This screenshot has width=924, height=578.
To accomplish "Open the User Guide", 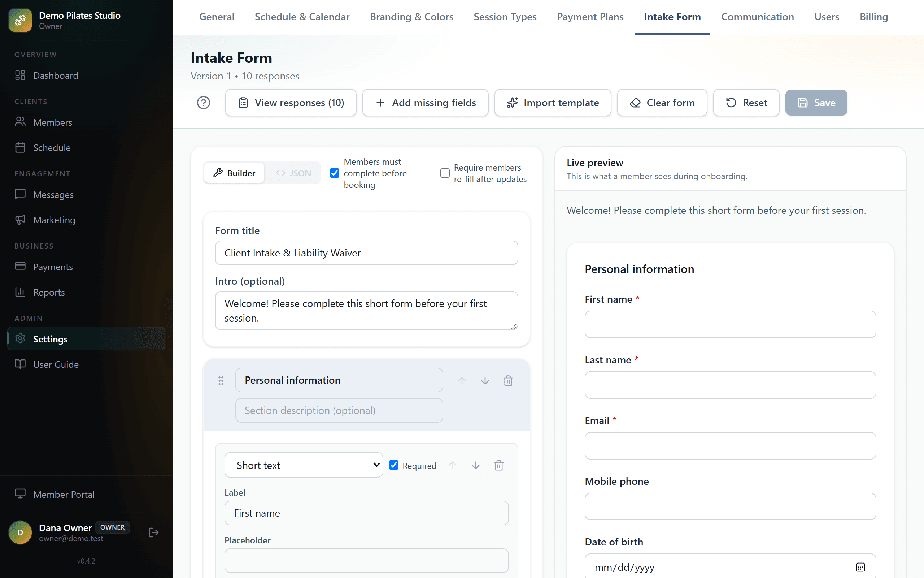I will (86, 364).
